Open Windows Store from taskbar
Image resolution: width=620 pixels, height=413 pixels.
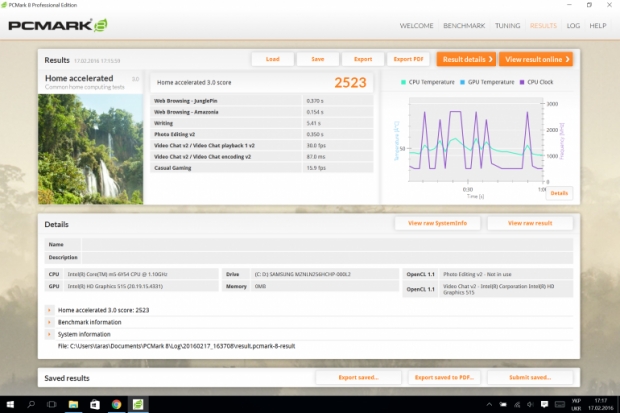pos(95,404)
